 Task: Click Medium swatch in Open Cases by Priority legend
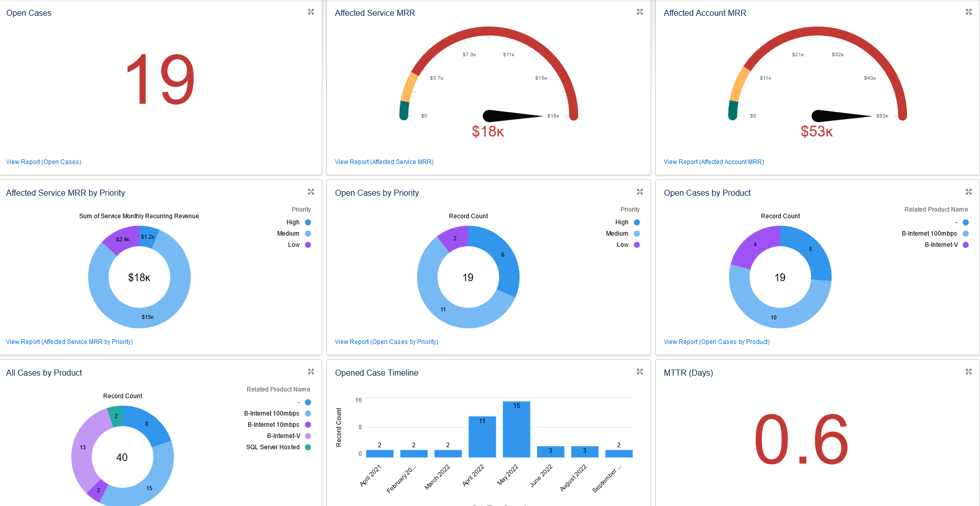point(637,234)
